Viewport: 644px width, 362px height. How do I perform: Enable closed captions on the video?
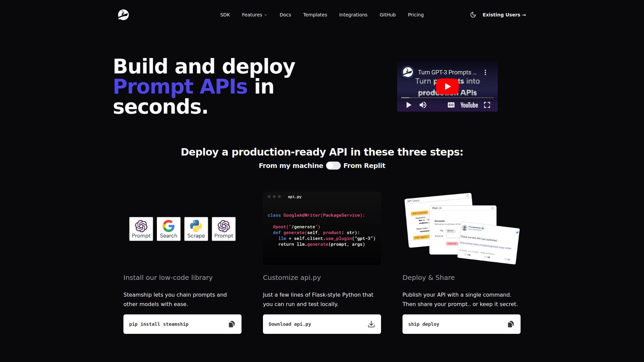451,105
